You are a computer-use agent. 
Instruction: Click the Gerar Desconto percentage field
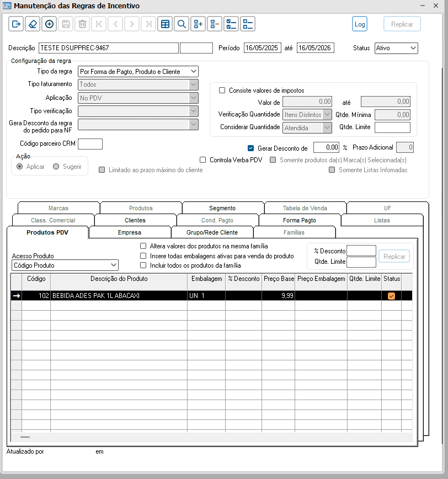point(326,147)
